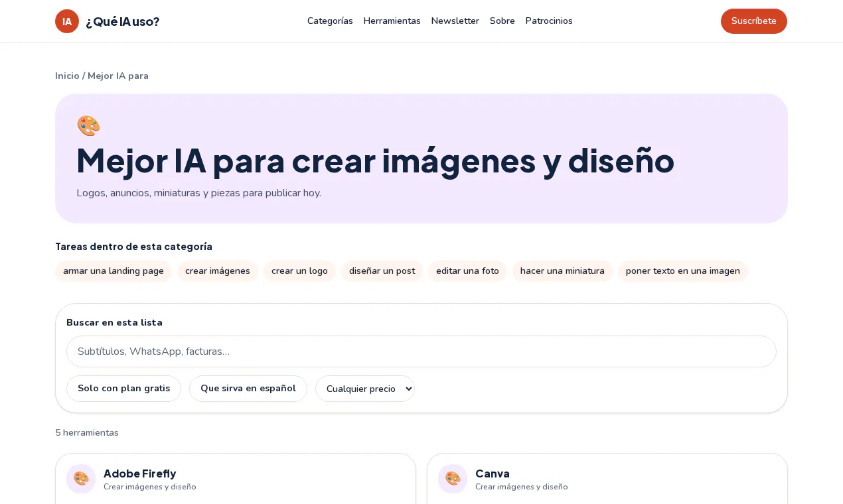Screen dimensions: 843x504
Task: Toggle the 'Solo con plan gratis' filter
Action: (x=123, y=389)
